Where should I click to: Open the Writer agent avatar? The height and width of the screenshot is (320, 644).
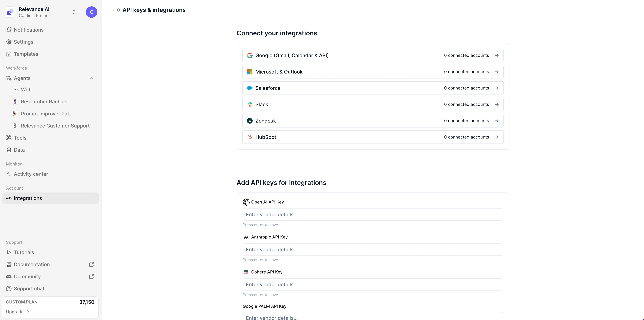point(15,90)
